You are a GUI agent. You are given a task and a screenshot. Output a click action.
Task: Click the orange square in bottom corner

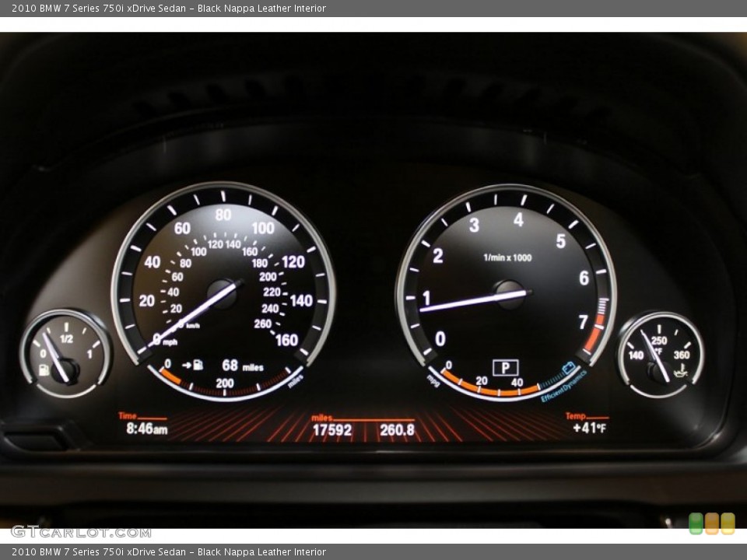coord(712,523)
